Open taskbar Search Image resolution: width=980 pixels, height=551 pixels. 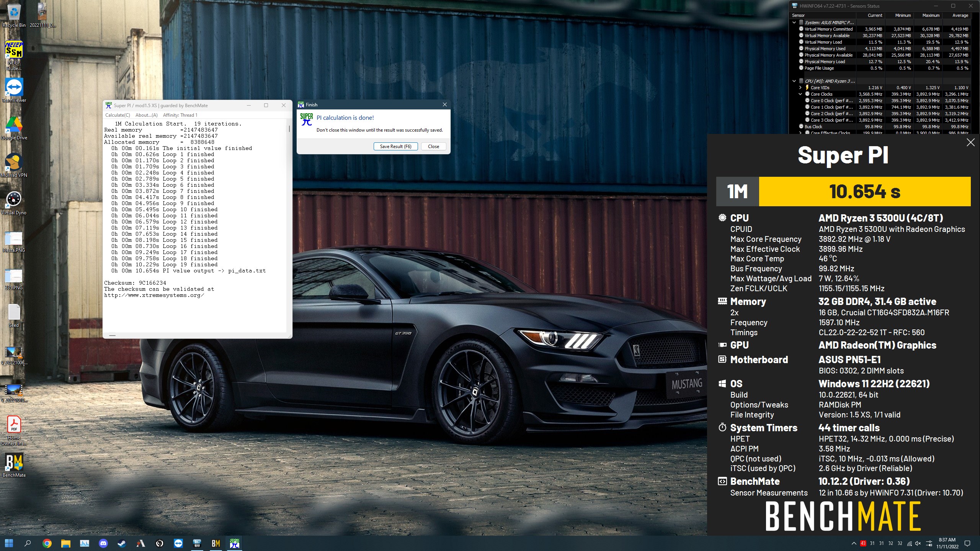pyautogui.click(x=28, y=543)
